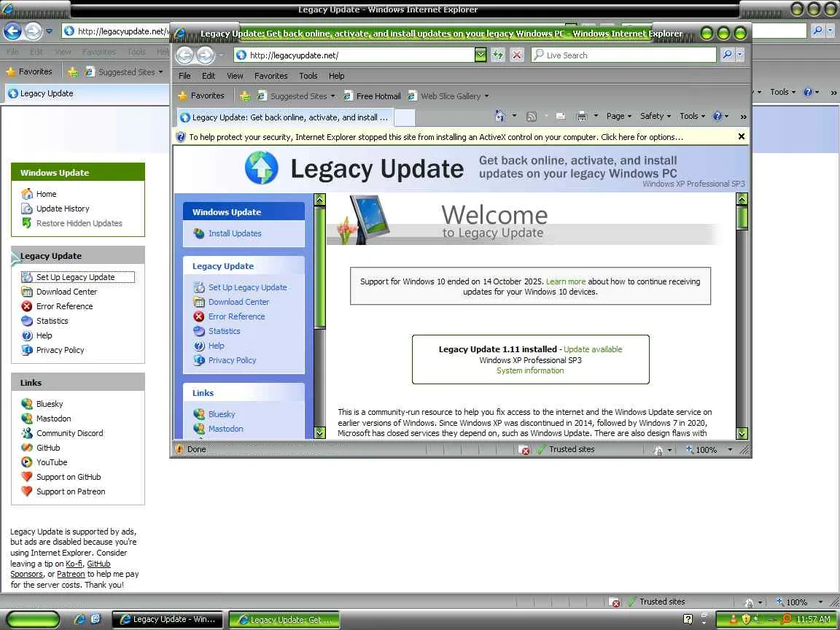840x630 pixels.
Task: Click the magnifier Search button next to Live Search
Action: tap(727, 55)
